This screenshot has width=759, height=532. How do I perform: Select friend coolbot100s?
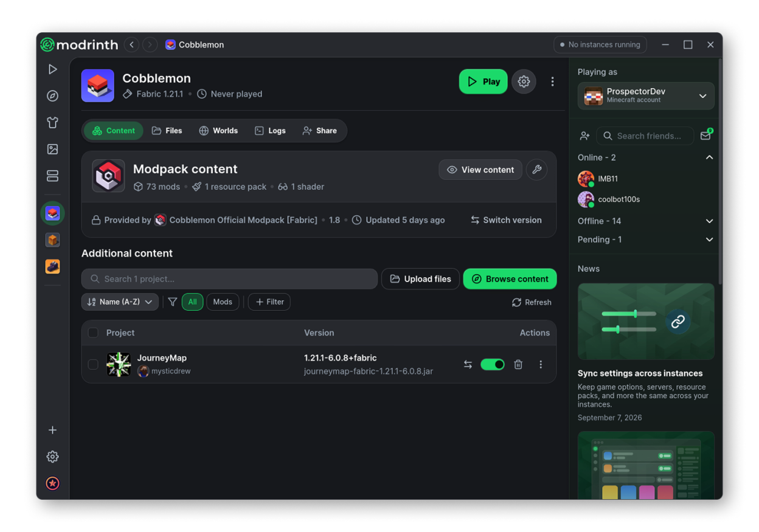[x=609, y=199]
